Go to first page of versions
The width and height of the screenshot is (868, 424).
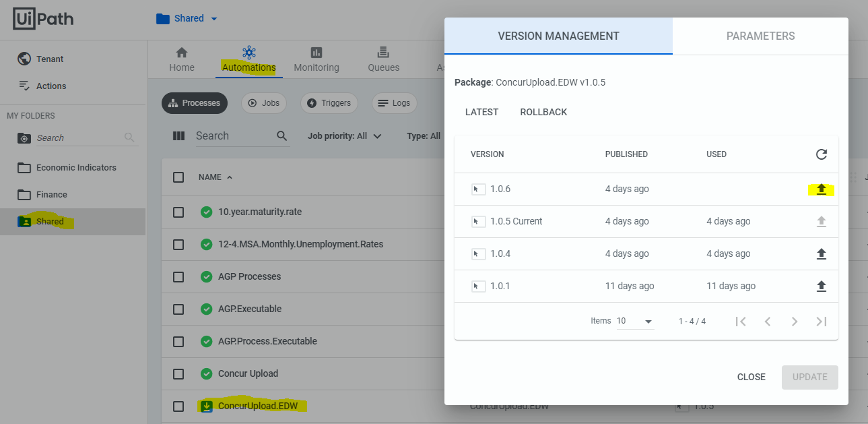pos(741,322)
